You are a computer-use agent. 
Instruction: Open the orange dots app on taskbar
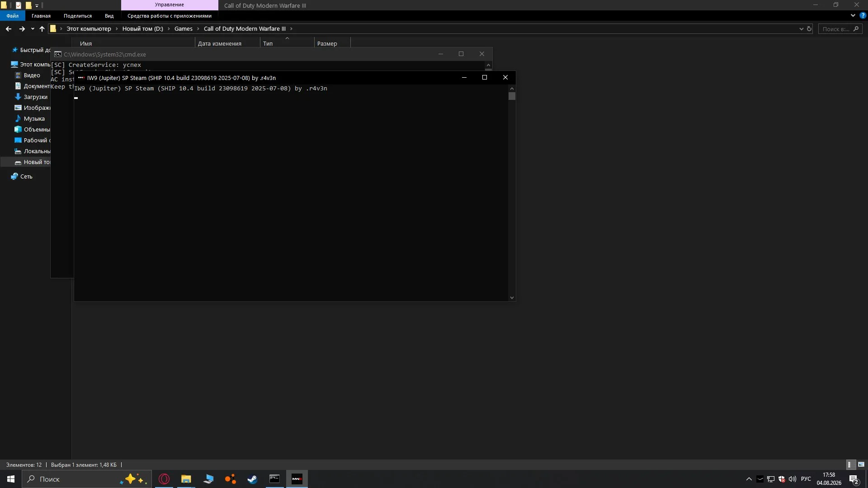(231, 479)
